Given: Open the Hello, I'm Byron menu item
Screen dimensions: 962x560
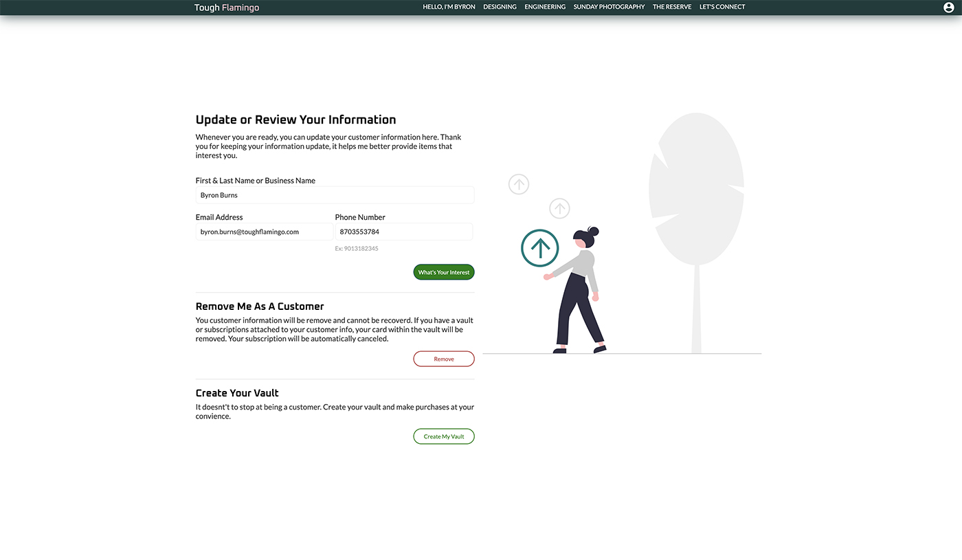Looking at the screenshot, I should click(x=449, y=7).
